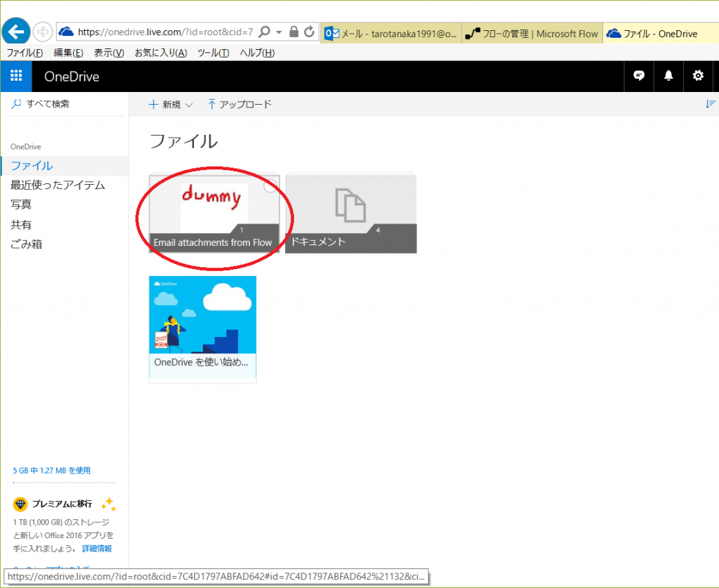Click the 新規 new button
This screenshot has height=588, width=719.
[171, 105]
